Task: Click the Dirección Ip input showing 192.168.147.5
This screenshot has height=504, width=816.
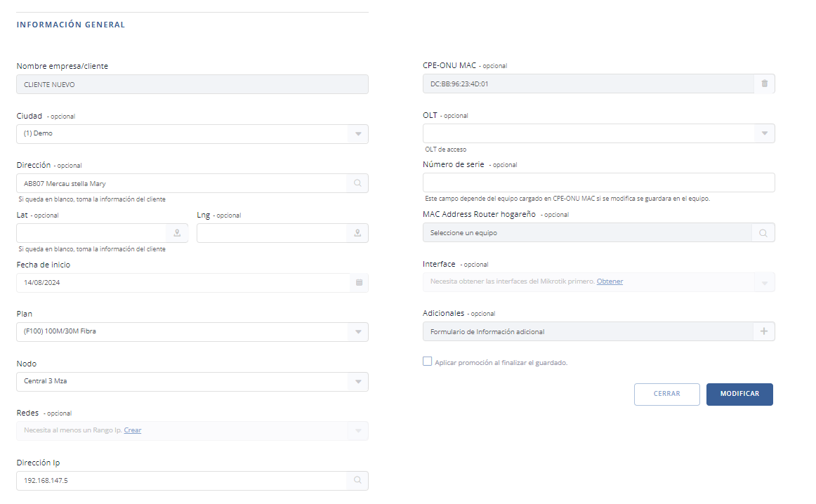Action: [181, 481]
